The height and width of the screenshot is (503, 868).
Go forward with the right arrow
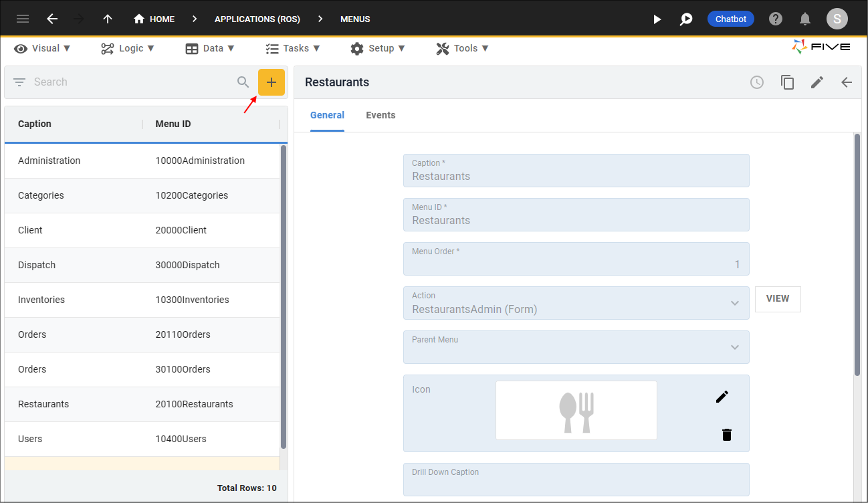pos(79,19)
